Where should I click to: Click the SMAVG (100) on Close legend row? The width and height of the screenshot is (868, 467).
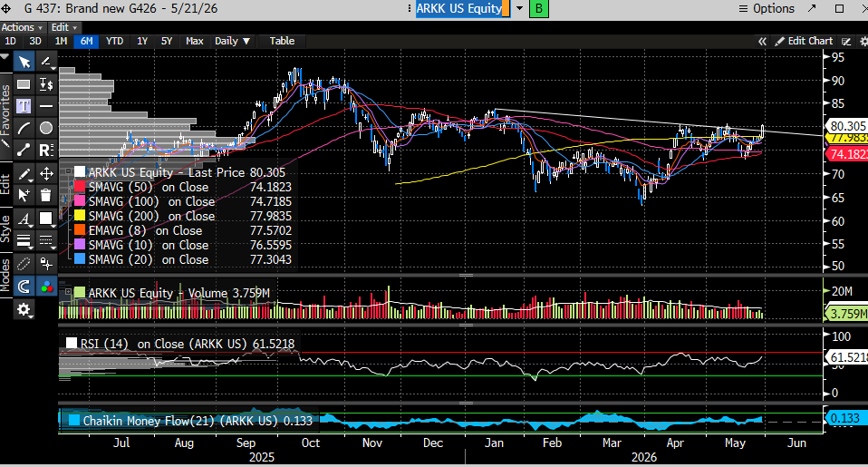coord(183,201)
